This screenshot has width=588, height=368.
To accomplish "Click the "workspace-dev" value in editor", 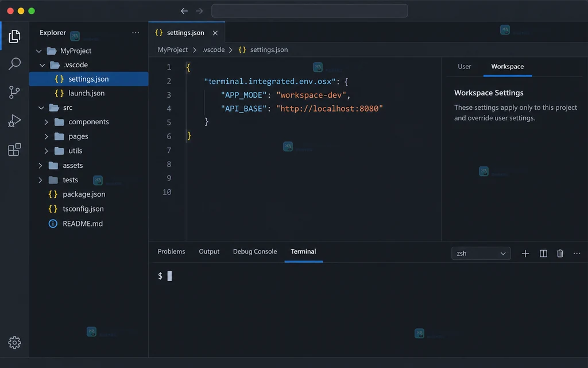I will [x=311, y=95].
